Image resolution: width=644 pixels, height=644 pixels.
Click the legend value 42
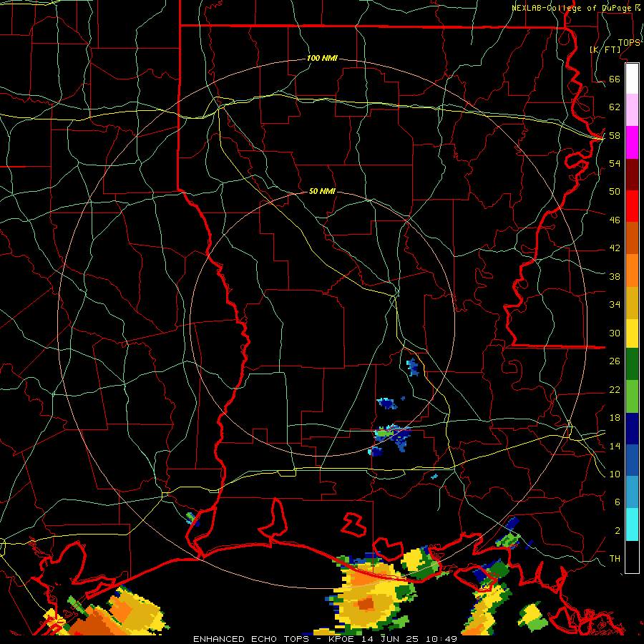[x=615, y=248]
